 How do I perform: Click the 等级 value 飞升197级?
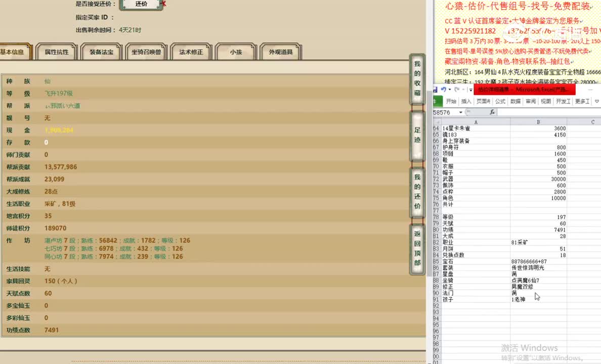click(58, 93)
